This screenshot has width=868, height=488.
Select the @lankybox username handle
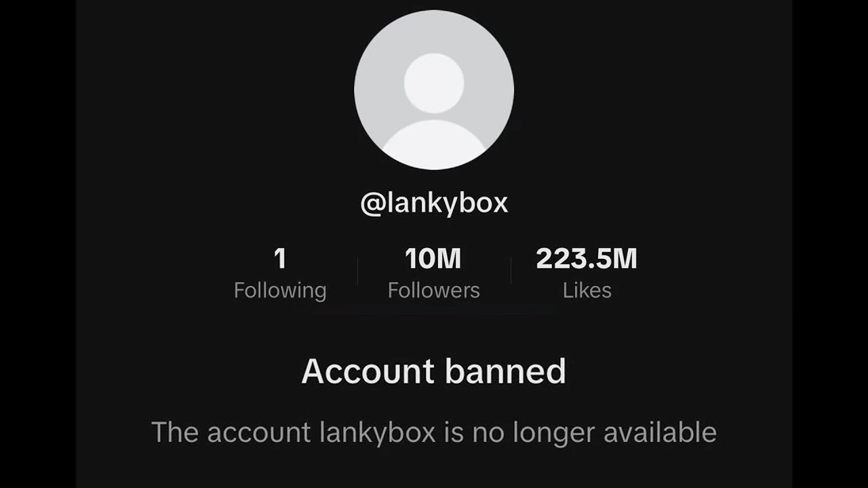pyautogui.click(x=434, y=203)
